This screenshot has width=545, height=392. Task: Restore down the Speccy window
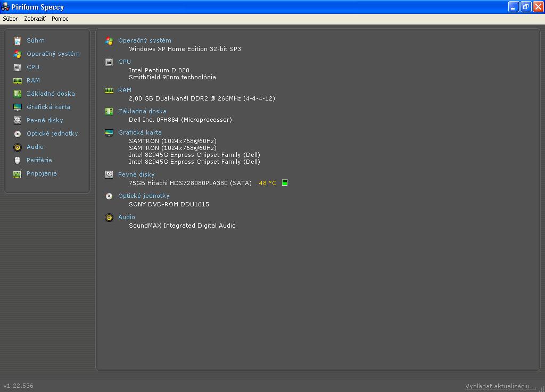pos(526,6)
